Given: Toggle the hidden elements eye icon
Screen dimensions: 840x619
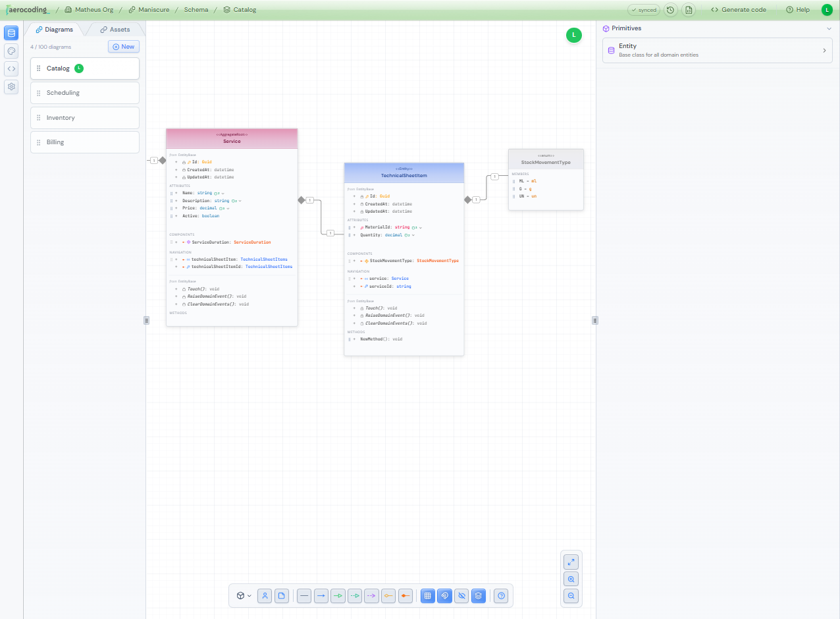Looking at the screenshot, I should coord(461,595).
